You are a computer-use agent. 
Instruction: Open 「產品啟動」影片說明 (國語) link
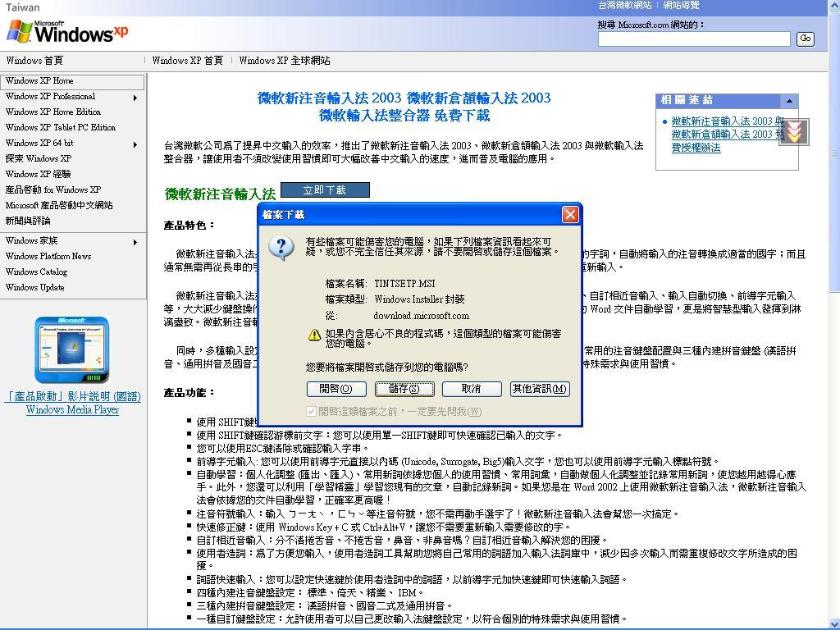coord(72,396)
